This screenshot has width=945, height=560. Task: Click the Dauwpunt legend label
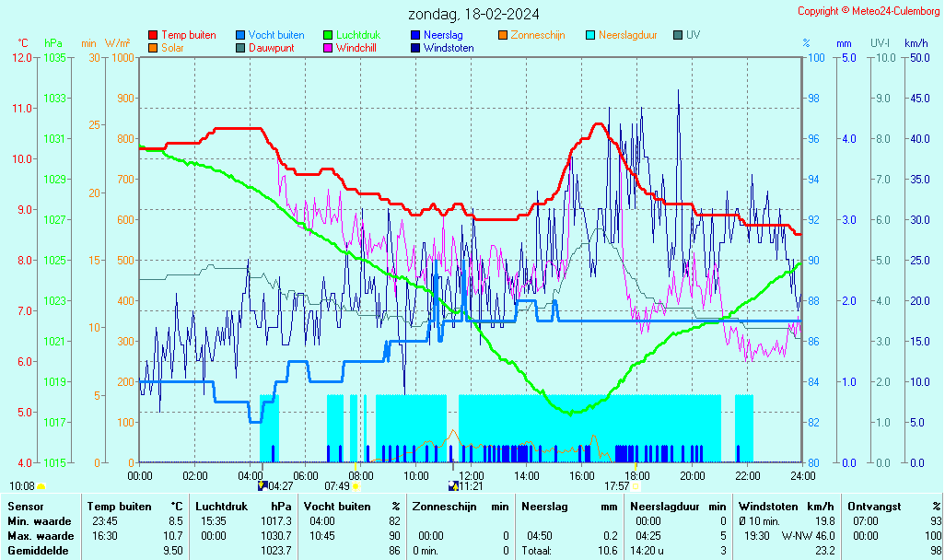tap(271, 48)
